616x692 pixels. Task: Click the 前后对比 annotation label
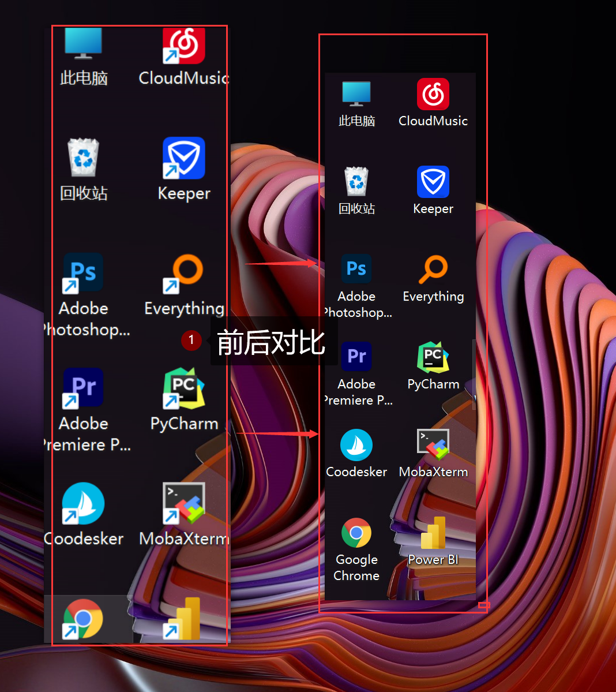pos(272,342)
